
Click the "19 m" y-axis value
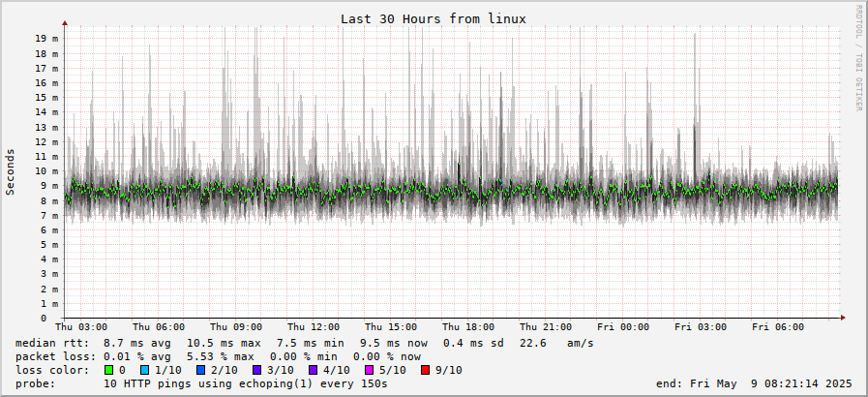click(46, 39)
